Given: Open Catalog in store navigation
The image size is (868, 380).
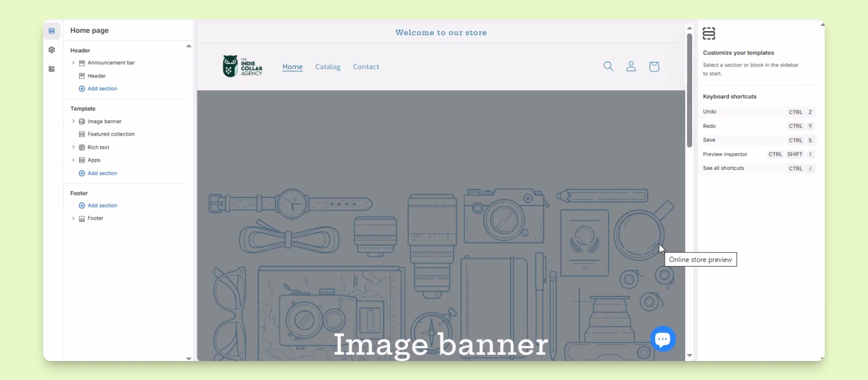Looking at the screenshot, I should pos(328,67).
